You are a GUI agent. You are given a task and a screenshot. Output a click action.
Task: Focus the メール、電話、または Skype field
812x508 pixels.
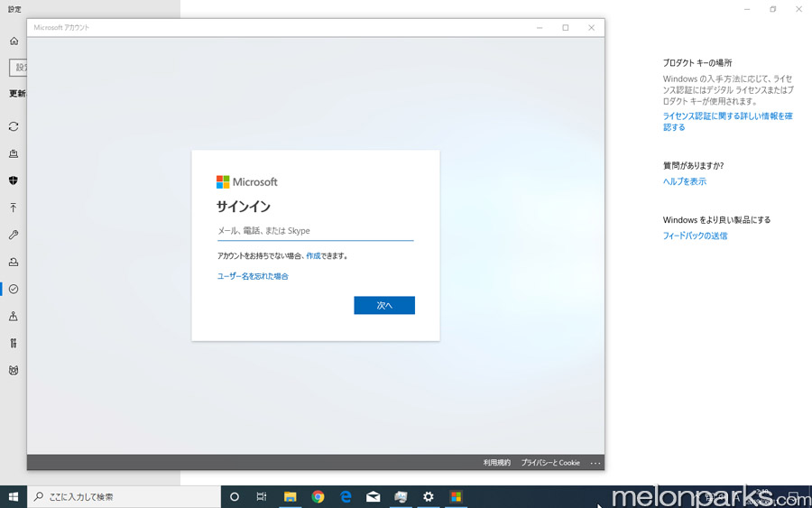point(316,231)
